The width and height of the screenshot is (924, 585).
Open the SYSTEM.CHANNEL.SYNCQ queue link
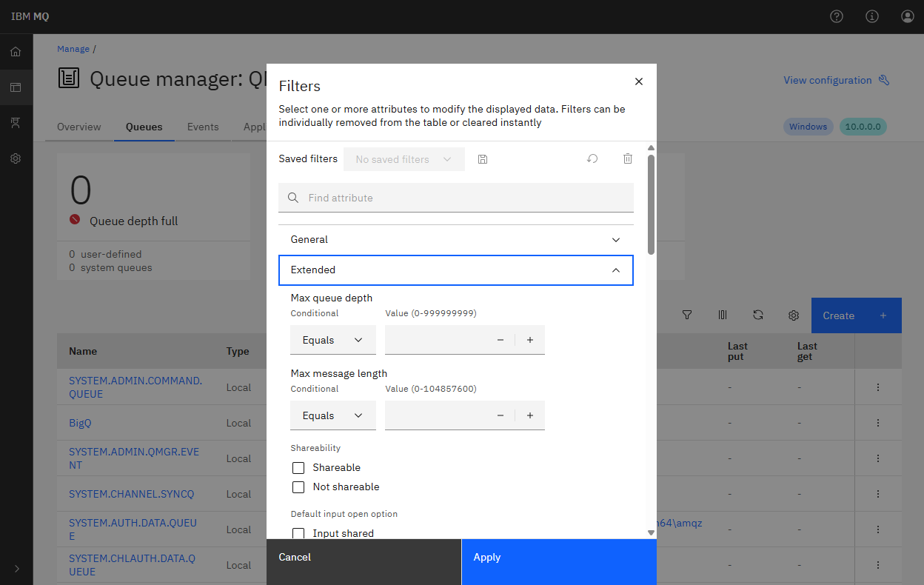[x=131, y=494]
